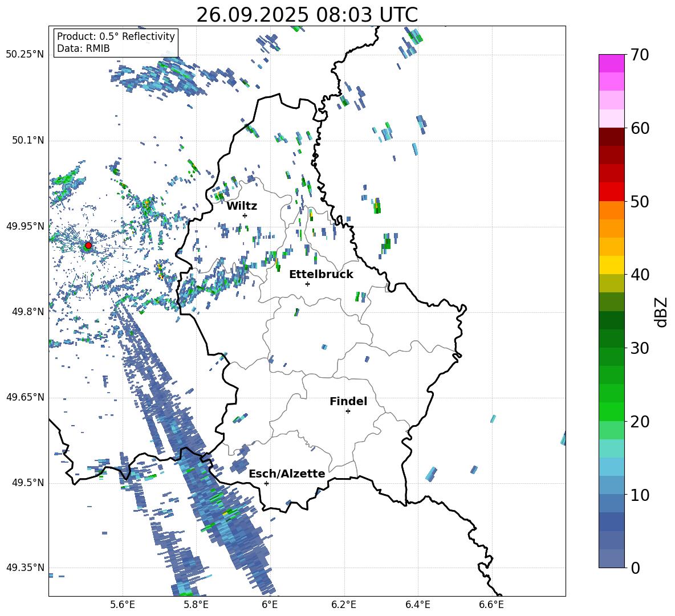
Task: Click the 6°E longitude label
Action: coord(270,605)
